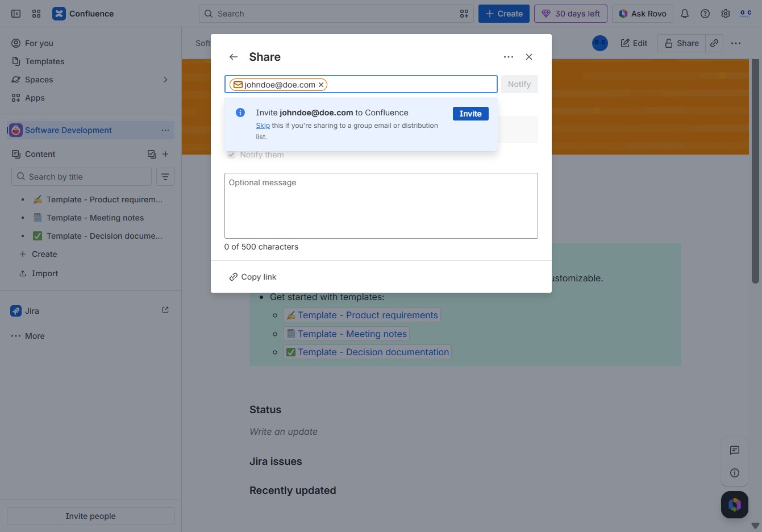
Task: Open the help question mark menu
Action: [705, 14]
